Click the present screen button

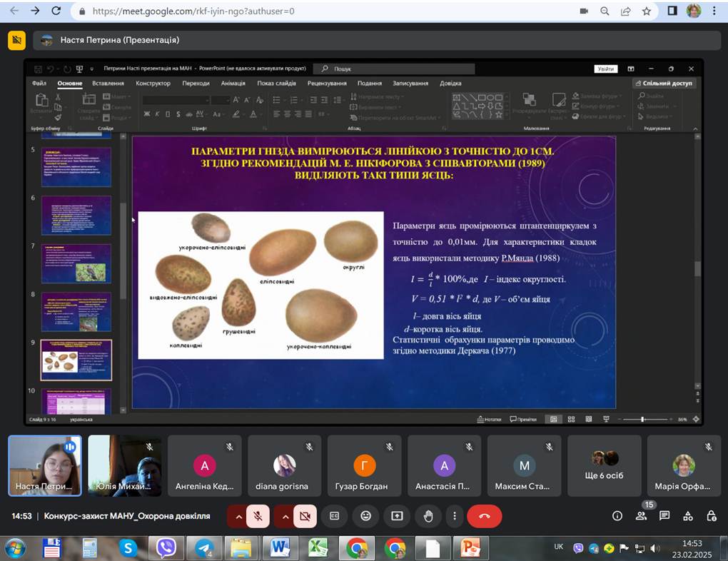point(397,516)
